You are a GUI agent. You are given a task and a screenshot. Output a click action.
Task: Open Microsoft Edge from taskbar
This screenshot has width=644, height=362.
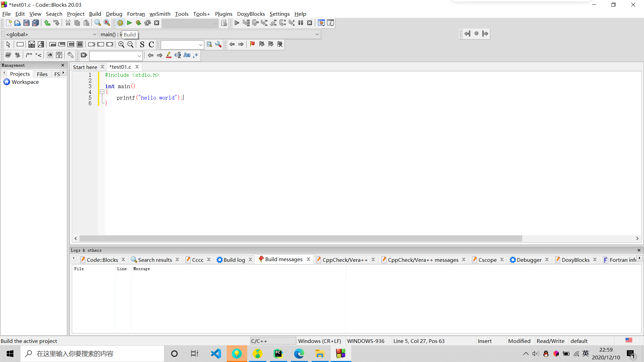point(299,354)
